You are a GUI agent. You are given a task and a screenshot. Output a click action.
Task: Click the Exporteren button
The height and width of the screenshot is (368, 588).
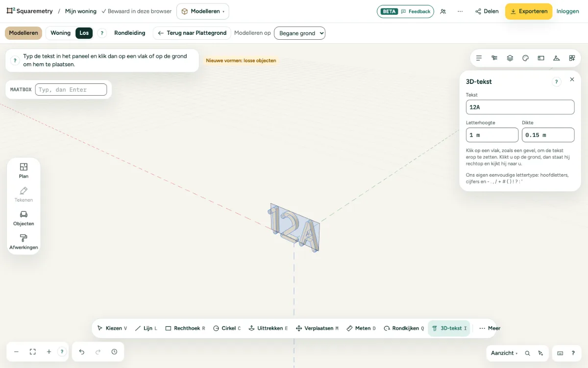[x=529, y=11]
